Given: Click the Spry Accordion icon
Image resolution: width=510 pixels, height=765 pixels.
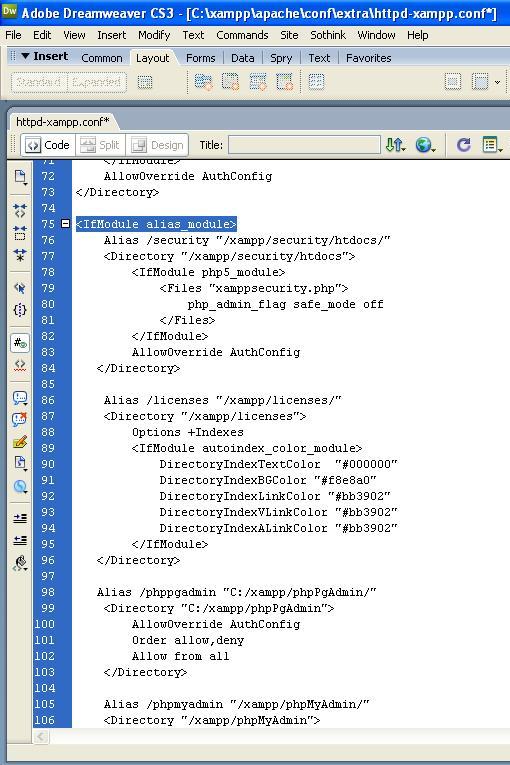Looking at the screenshot, I should click(x=258, y=81).
